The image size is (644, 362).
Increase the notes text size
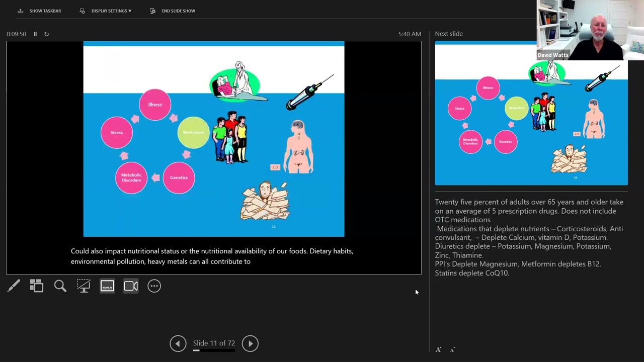[x=438, y=349]
